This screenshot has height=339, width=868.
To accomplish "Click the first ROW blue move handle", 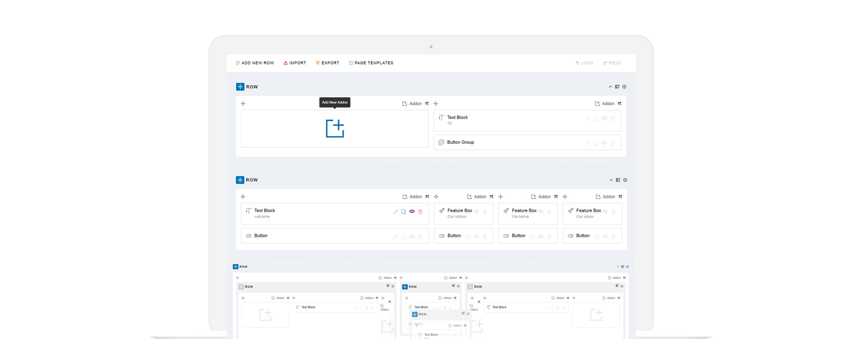I will pos(240,87).
